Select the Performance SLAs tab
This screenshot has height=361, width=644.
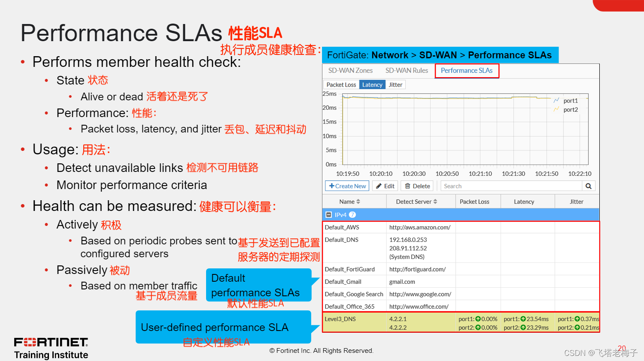pyautogui.click(x=467, y=71)
